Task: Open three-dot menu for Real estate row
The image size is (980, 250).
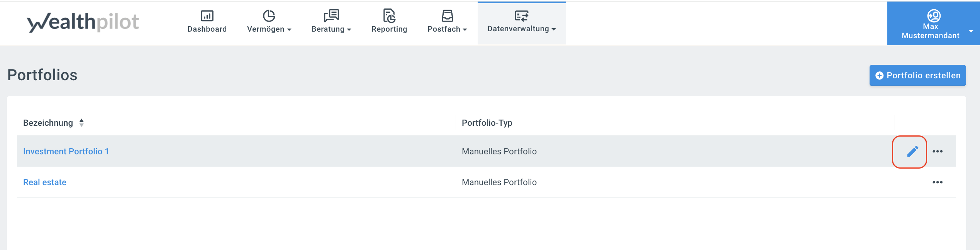Action: point(938,182)
